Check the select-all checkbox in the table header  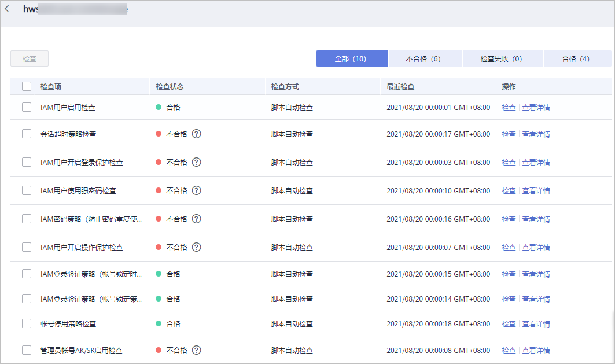click(26, 86)
